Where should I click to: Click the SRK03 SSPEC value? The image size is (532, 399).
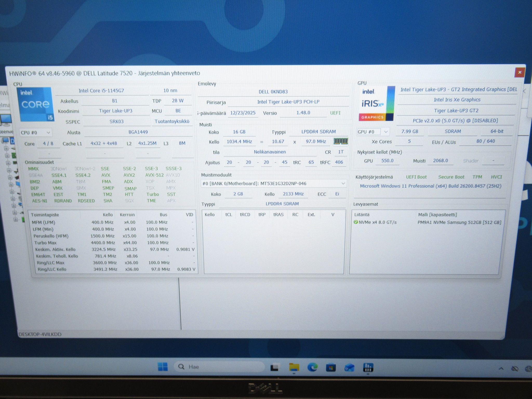[x=116, y=122]
